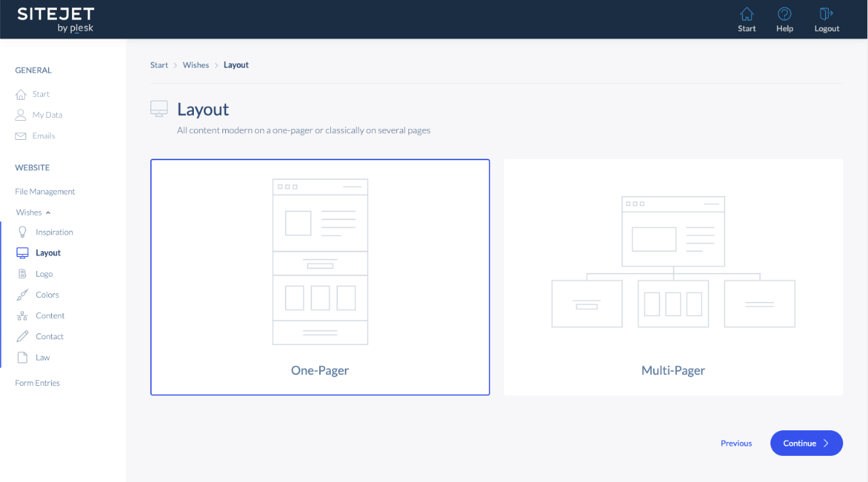Select the Colors paintbrush icon
868x482 pixels.
[x=23, y=294]
